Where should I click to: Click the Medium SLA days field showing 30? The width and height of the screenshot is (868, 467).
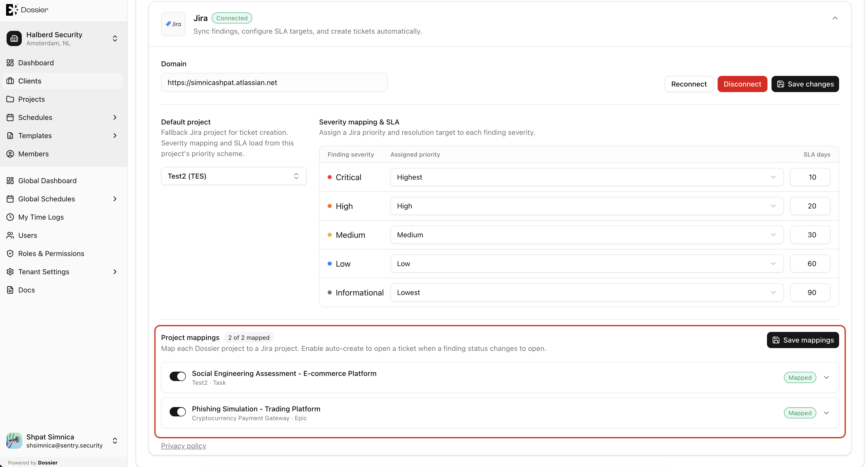[810, 235]
